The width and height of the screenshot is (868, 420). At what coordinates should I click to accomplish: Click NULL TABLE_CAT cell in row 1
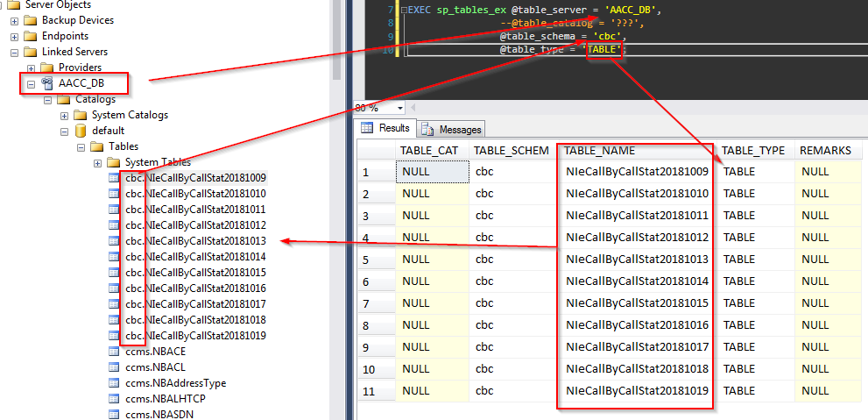[433, 172]
